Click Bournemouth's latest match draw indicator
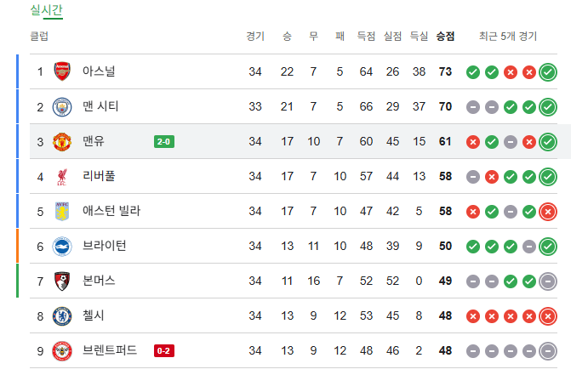This screenshot has height=375, width=588. 548,281
